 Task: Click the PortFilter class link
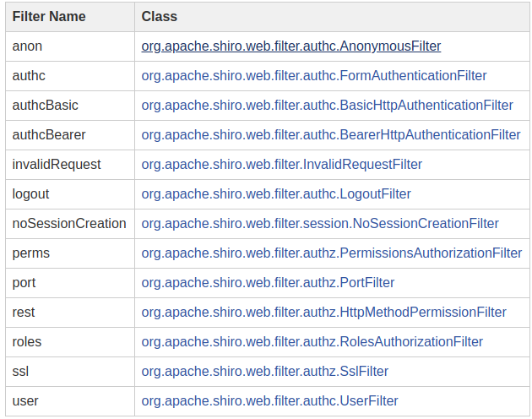[x=268, y=282]
